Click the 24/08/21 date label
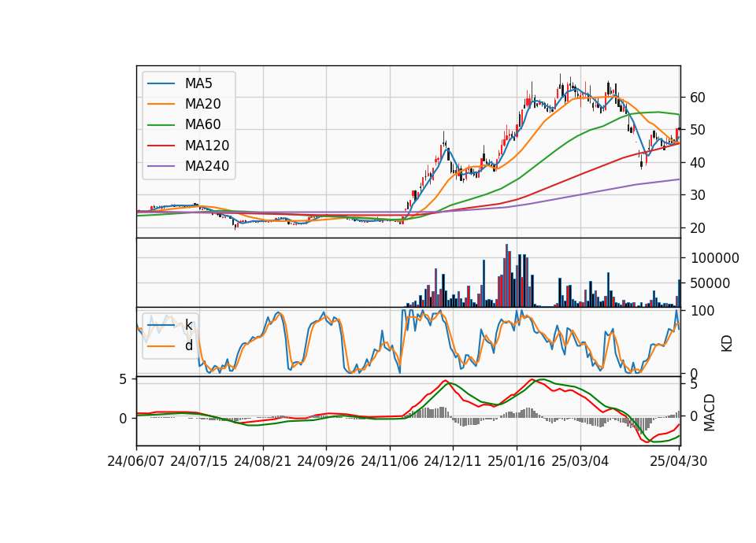 (263, 462)
